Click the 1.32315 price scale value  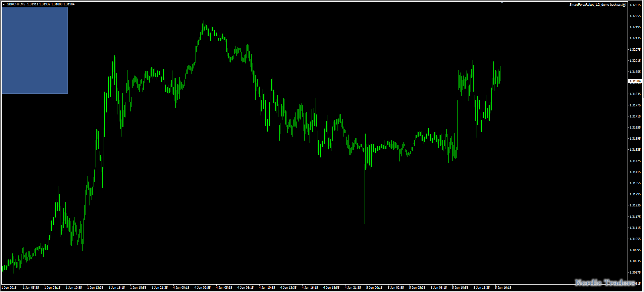point(635,5)
